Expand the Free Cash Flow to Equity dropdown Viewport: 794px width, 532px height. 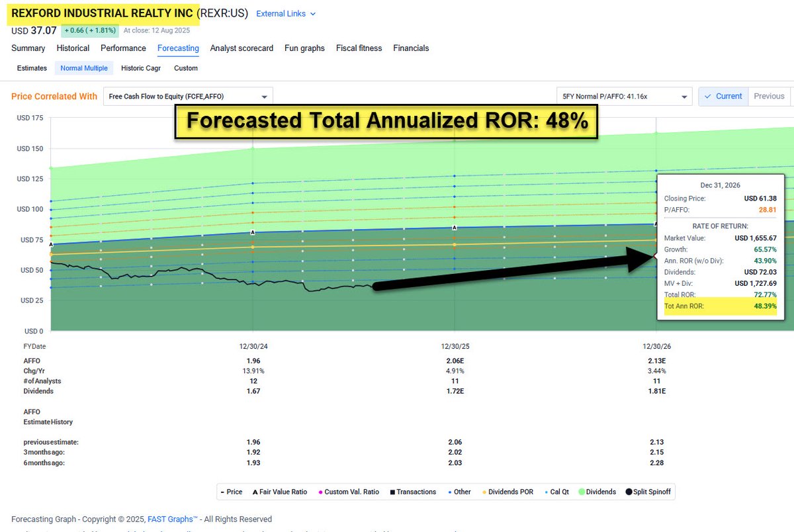[x=188, y=97]
